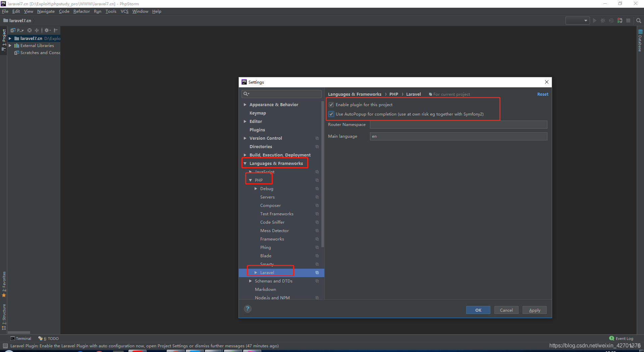Click Cancel in Settings dialog
Image resolution: width=644 pixels, height=352 pixels.
pos(506,310)
